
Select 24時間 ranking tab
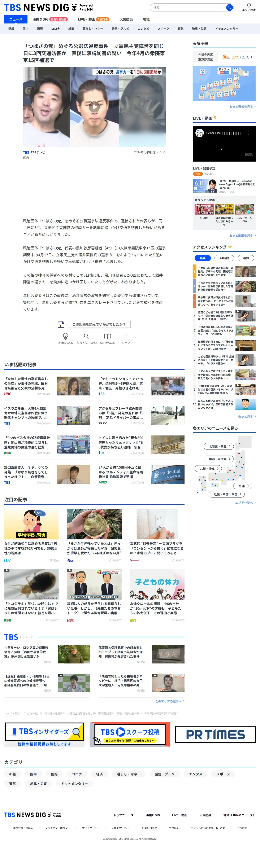click(x=224, y=258)
